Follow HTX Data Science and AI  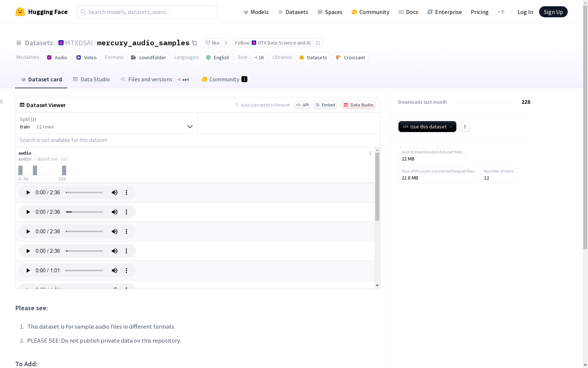tap(273, 43)
